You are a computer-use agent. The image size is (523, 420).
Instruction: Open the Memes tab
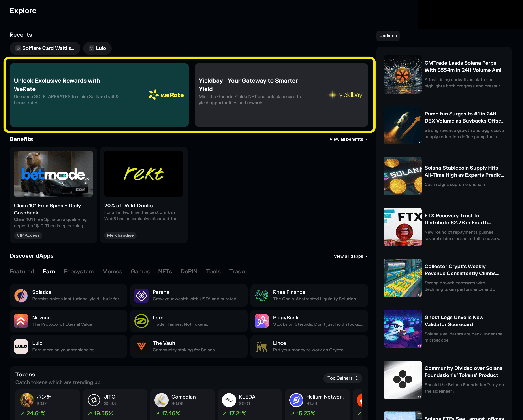112,271
